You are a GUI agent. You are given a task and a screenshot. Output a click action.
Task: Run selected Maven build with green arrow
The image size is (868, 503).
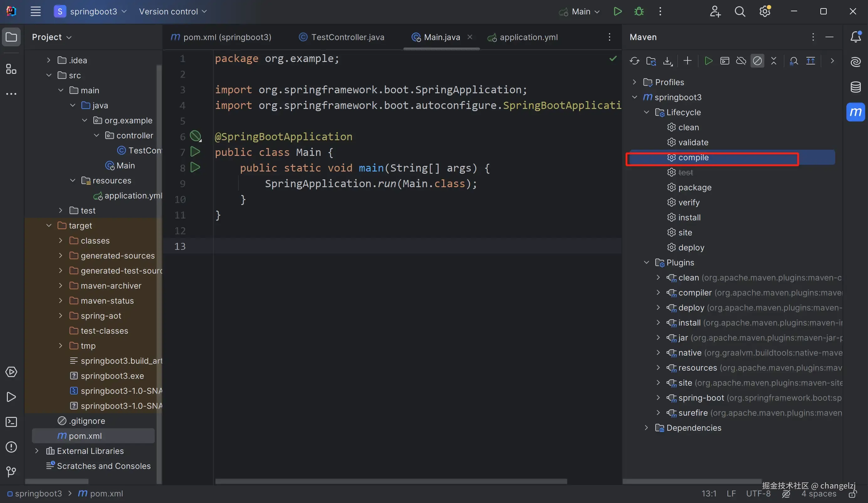pos(708,61)
